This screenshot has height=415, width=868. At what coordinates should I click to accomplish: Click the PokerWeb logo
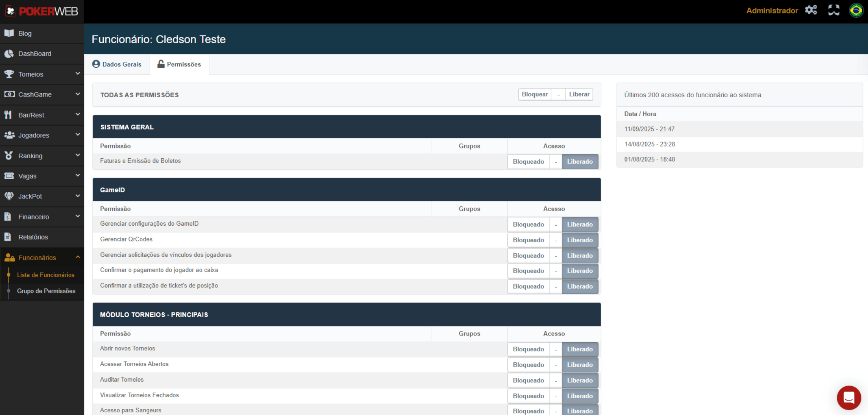(42, 11)
